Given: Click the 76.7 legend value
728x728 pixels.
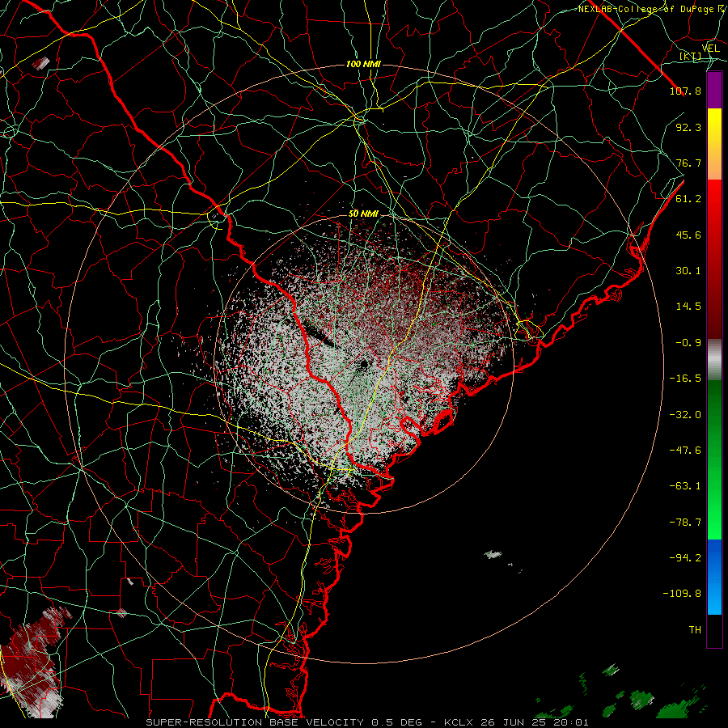Looking at the screenshot, I should pos(688,163).
